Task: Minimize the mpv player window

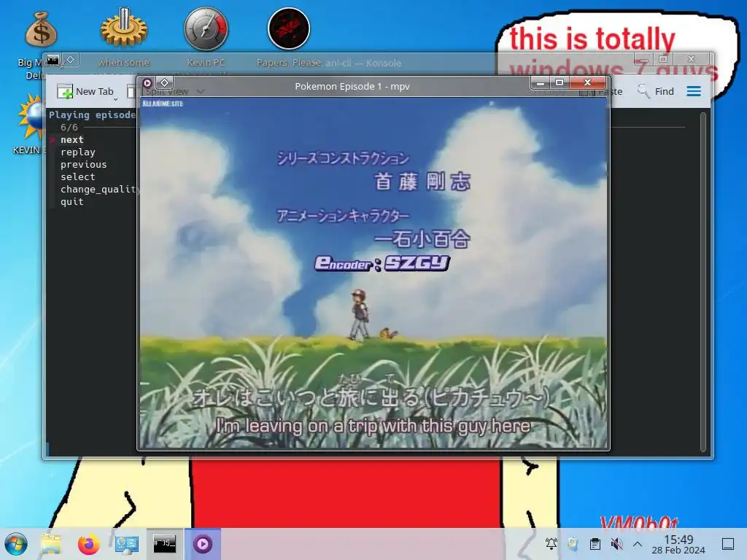Action: pyautogui.click(x=541, y=83)
